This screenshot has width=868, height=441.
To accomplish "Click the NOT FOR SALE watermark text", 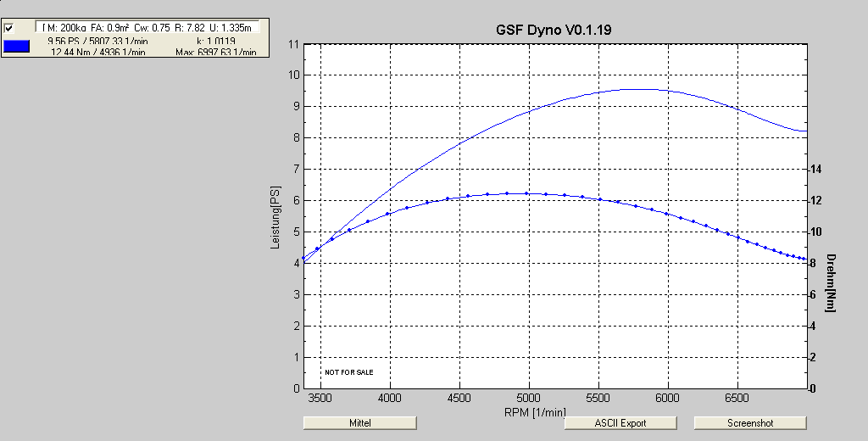I will 348,372.
